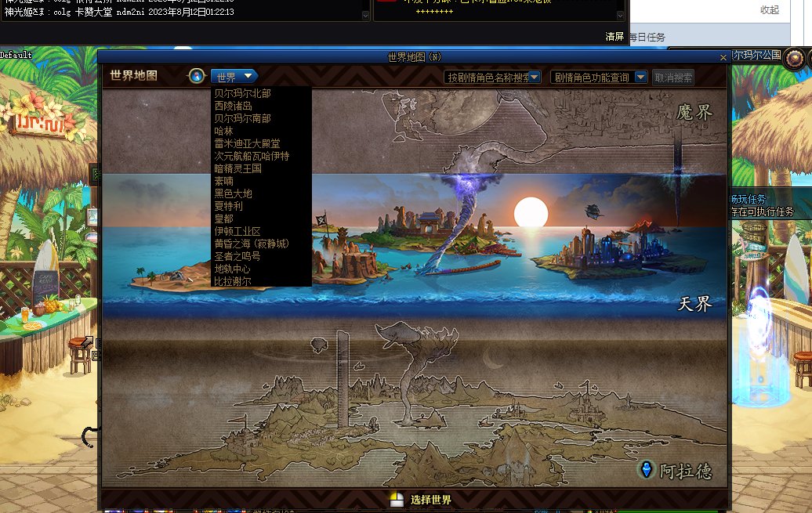812x513 pixels.
Task: Select 哈林 from the region list
Action: [x=223, y=131]
